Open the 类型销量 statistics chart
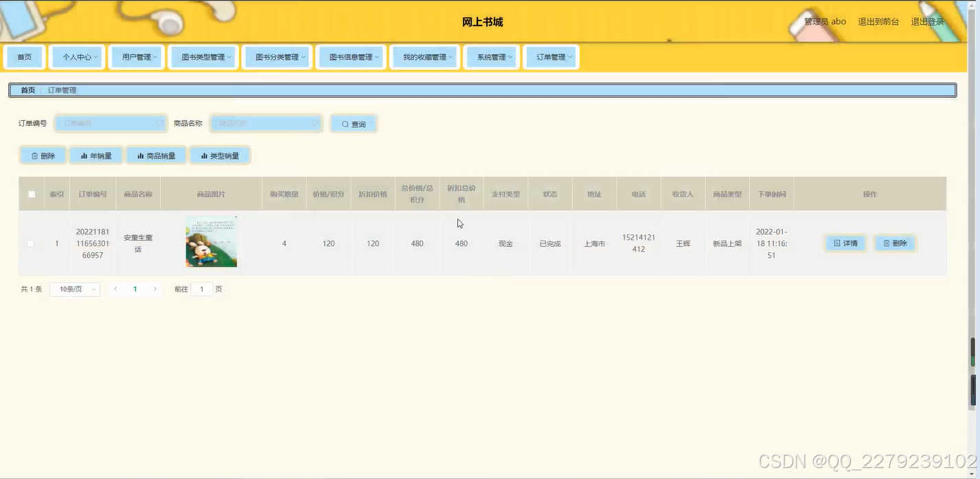The height and width of the screenshot is (479, 980). pyautogui.click(x=220, y=155)
